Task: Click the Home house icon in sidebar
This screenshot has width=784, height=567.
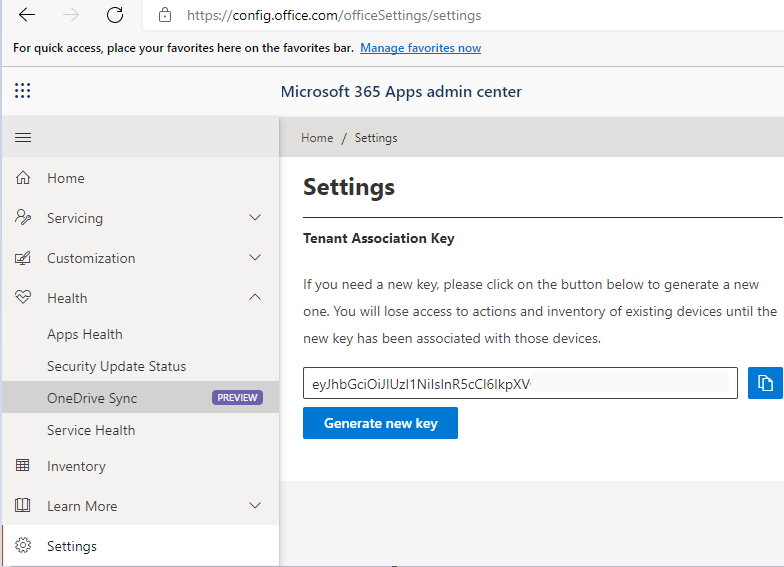Action: tap(23, 178)
